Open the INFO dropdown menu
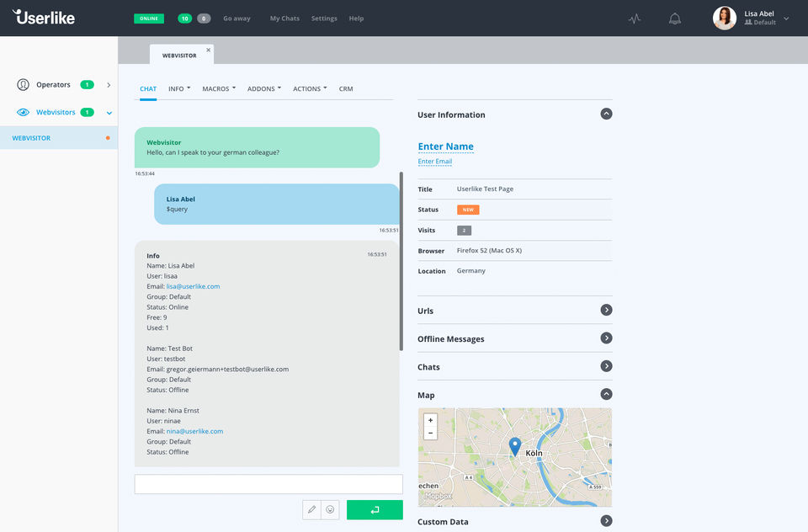This screenshot has height=532, width=808. [179, 88]
